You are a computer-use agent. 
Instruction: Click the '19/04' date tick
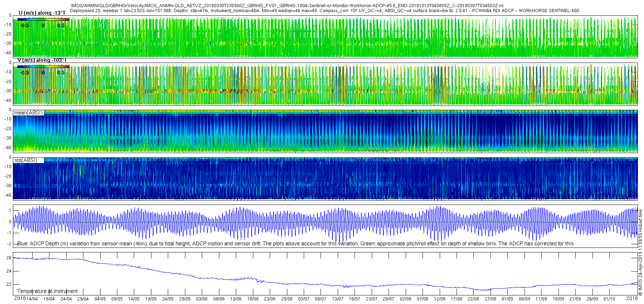[x=49, y=299]
